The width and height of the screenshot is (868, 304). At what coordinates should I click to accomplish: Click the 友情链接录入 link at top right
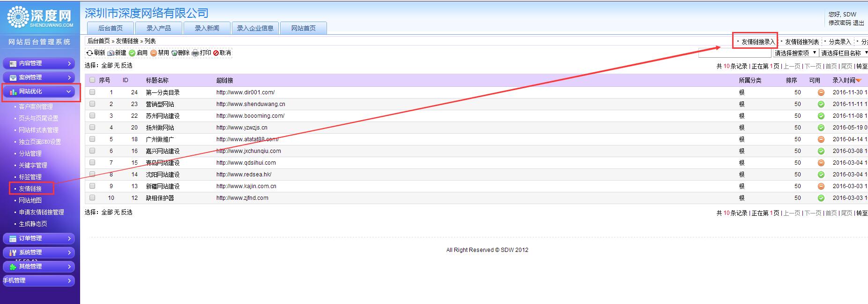(x=757, y=42)
